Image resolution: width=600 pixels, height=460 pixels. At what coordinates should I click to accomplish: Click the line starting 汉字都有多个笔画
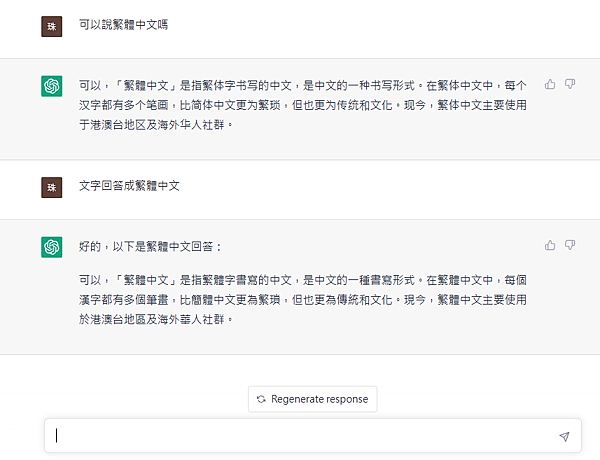[303, 105]
